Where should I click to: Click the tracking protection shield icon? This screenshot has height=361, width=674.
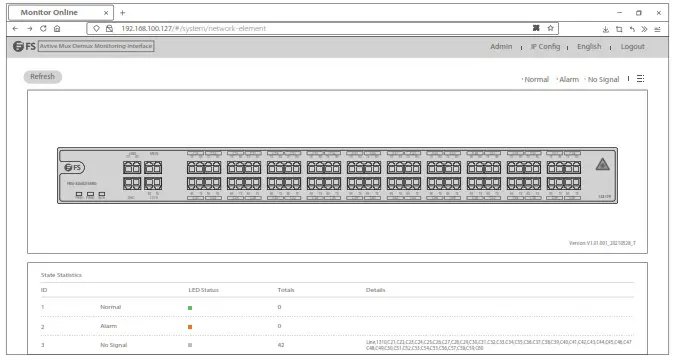tap(96, 28)
